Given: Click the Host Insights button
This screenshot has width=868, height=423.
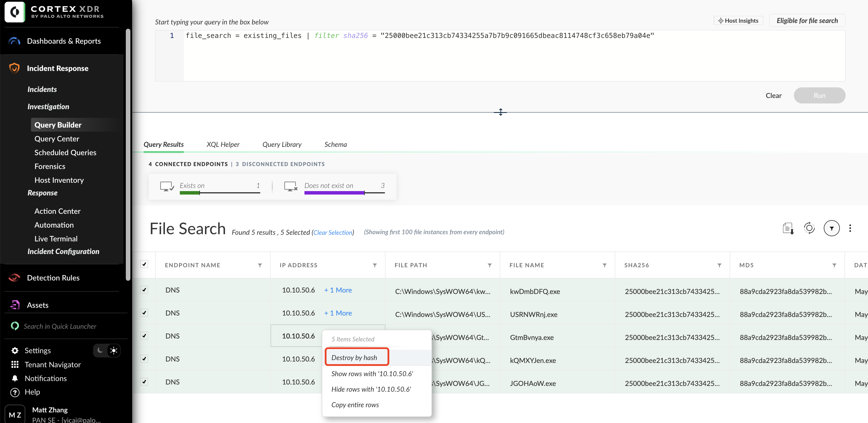Looking at the screenshot, I should (738, 21).
